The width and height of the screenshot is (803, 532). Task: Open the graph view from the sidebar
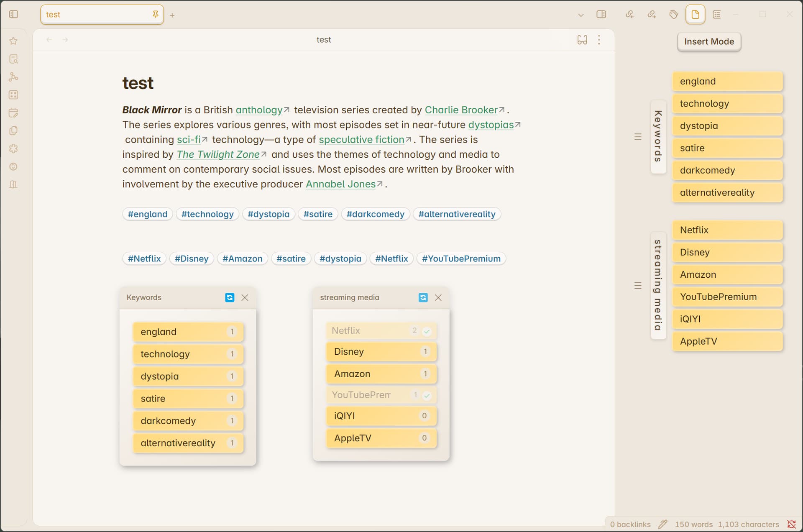[14, 77]
